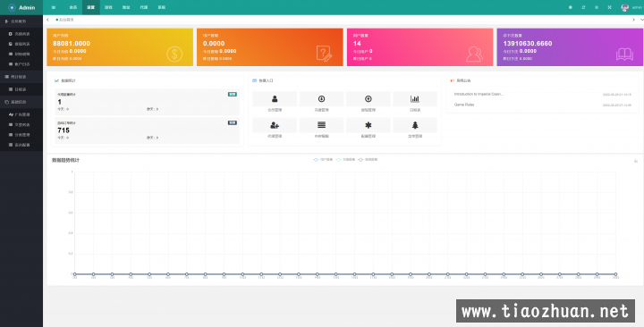Open the 会员管理 person shortcut icon
The image size is (644, 327).
click(275, 99)
